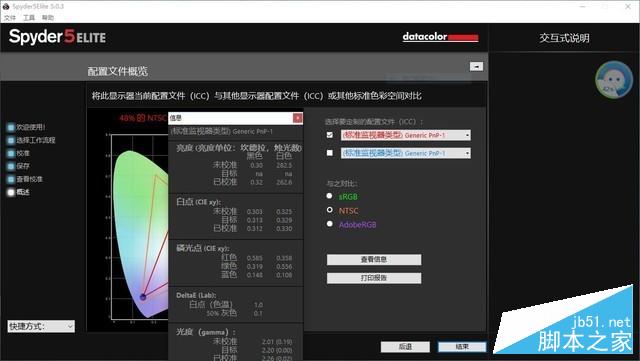Viewport: 640px width, 361px height.
Task: Click the Spyder app icon in title bar
Action: tap(6, 6)
